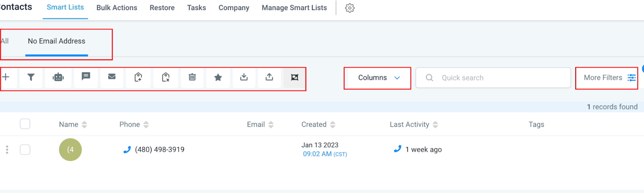Click the download export icon
Viewport: 644px width, 193px height.
[244, 77]
